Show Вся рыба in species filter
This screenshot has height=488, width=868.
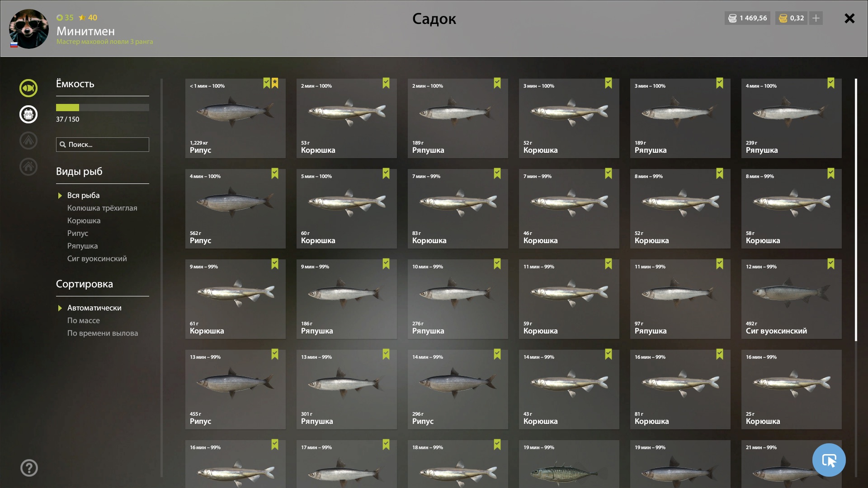(83, 195)
